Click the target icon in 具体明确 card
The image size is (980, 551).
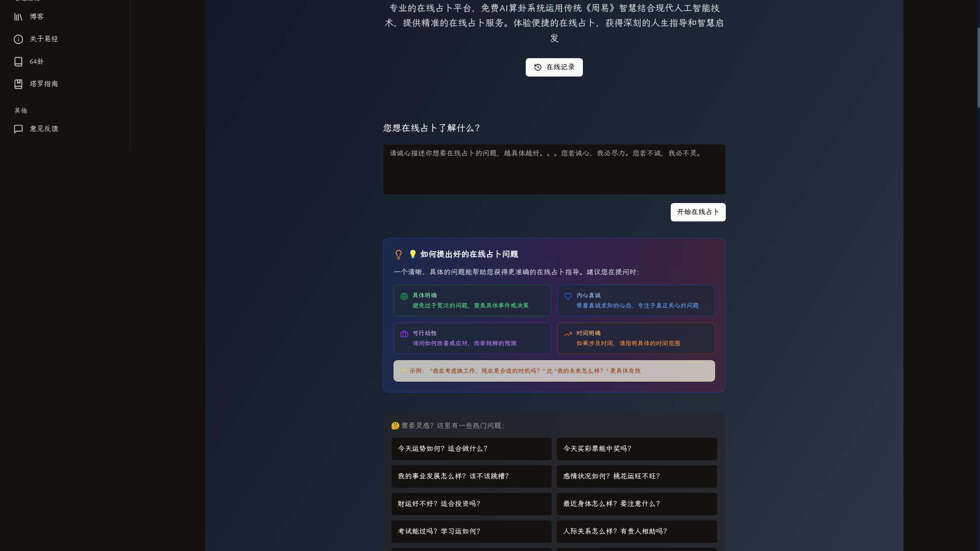(404, 296)
